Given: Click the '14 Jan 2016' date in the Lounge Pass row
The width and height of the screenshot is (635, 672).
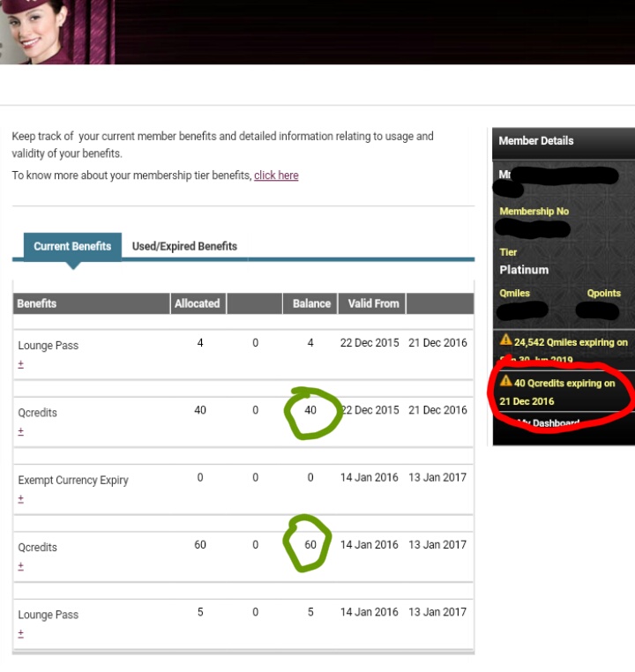Looking at the screenshot, I should [370, 612].
